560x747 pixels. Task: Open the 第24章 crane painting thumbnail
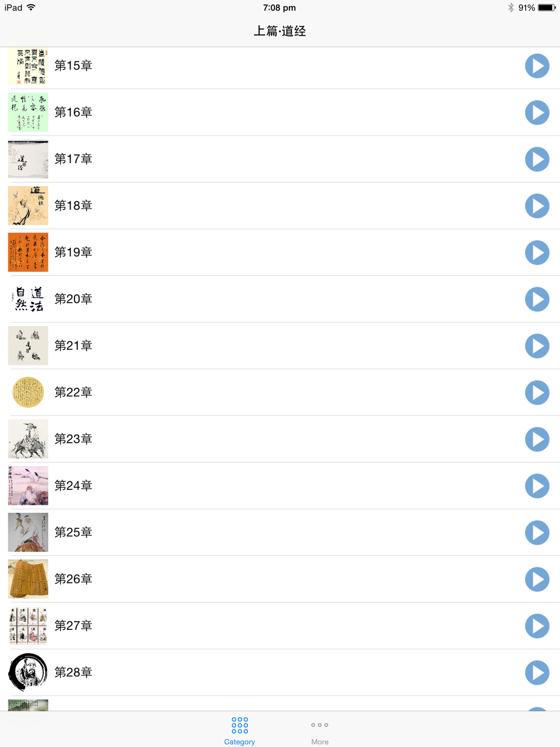(x=28, y=486)
